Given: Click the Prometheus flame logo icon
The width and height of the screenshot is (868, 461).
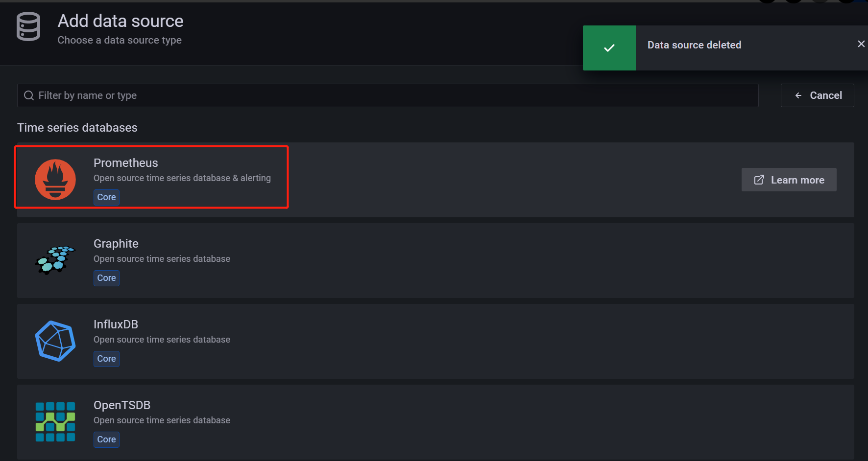Looking at the screenshot, I should click(55, 180).
